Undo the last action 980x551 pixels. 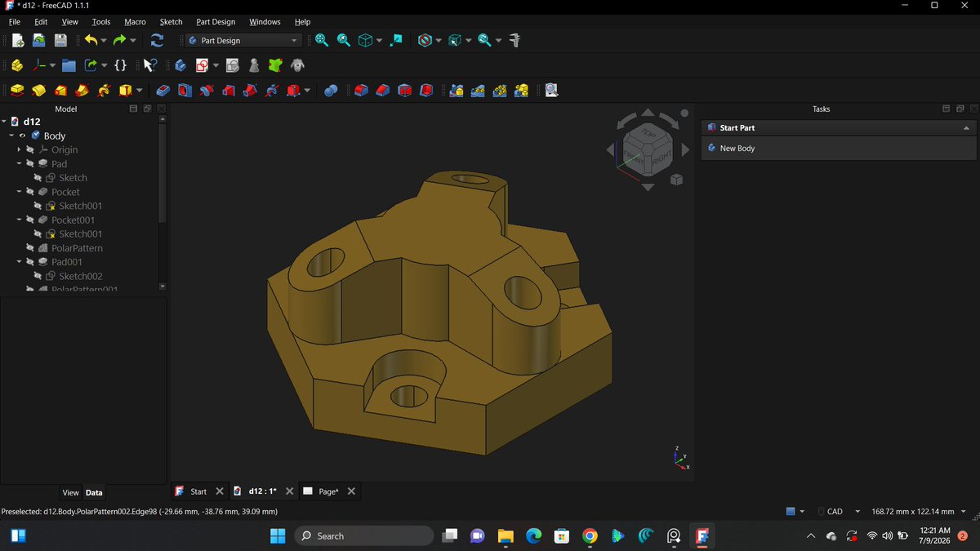91,40
